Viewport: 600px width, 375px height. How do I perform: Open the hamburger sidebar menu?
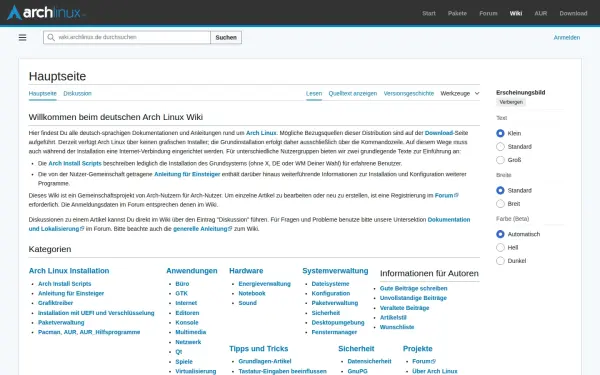coord(23,38)
